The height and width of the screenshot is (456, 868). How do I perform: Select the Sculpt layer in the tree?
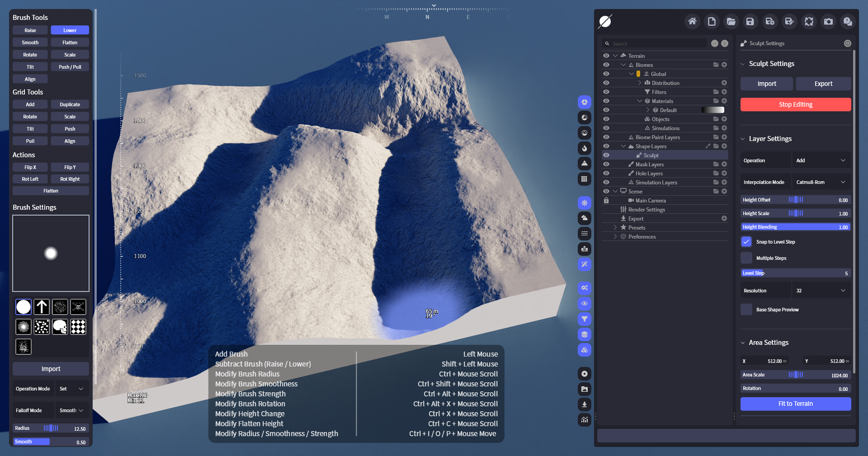tap(651, 155)
